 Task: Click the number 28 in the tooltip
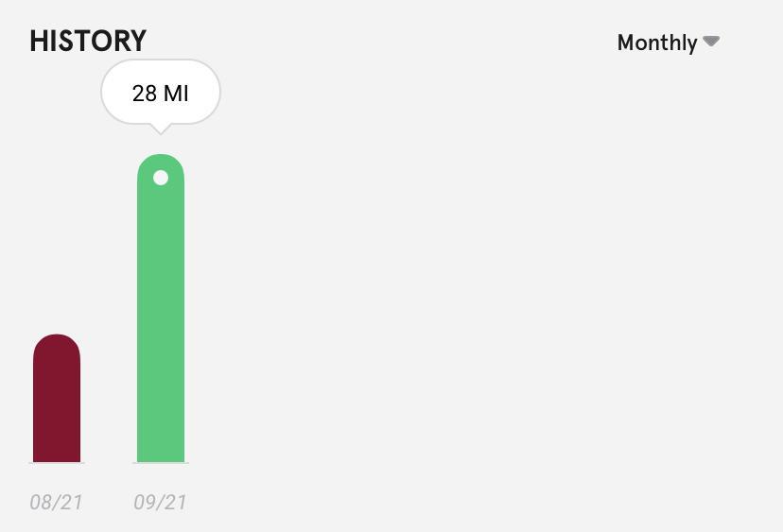(x=145, y=94)
